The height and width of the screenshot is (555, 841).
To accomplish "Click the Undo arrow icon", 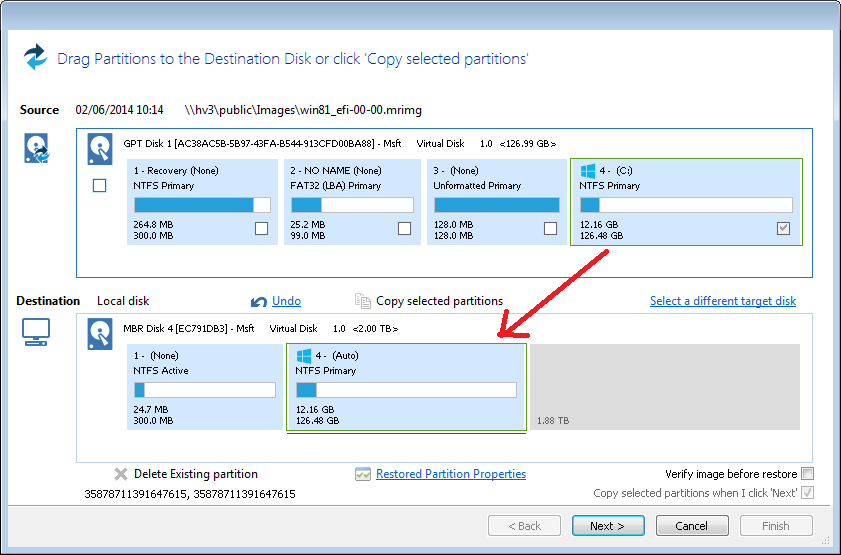I will (x=259, y=301).
